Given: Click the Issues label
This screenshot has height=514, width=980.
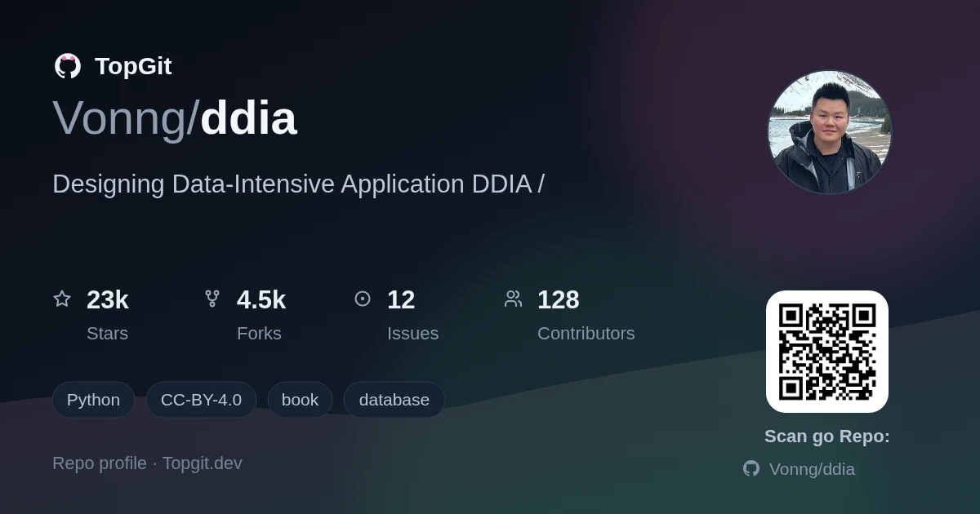Looking at the screenshot, I should pyautogui.click(x=412, y=334).
